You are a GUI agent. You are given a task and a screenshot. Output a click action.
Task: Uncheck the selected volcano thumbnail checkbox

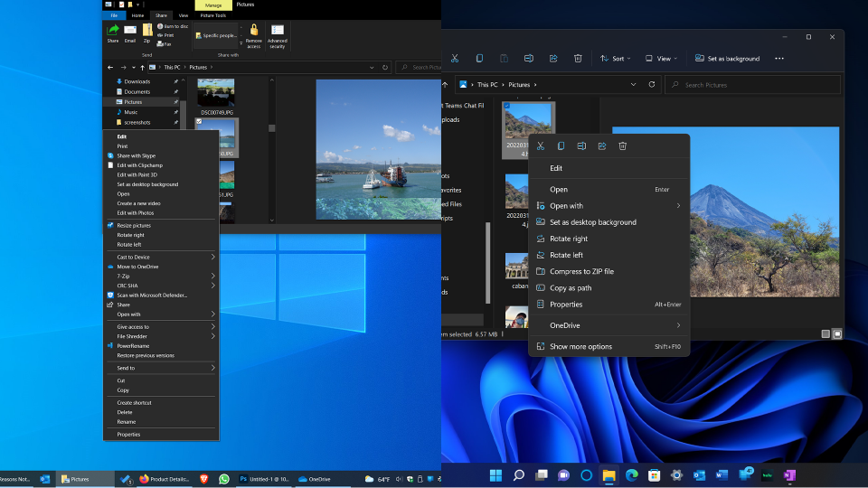pyautogui.click(x=508, y=107)
